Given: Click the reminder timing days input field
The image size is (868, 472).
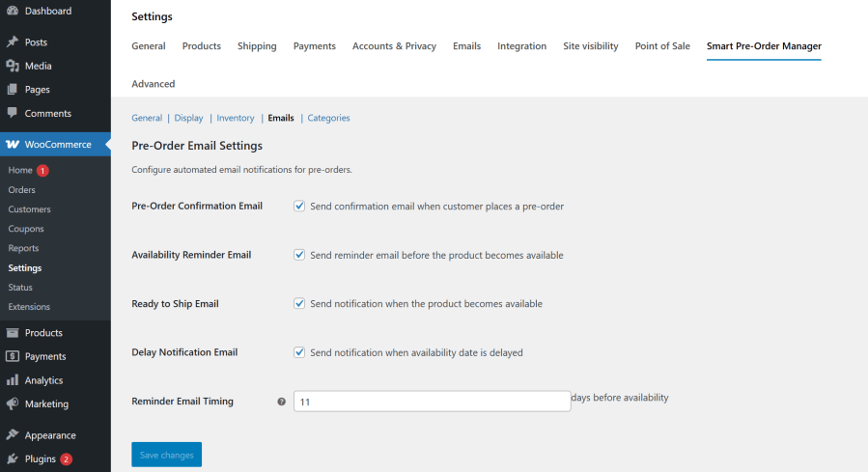Looking at the screenshot, I should point(432,402).
